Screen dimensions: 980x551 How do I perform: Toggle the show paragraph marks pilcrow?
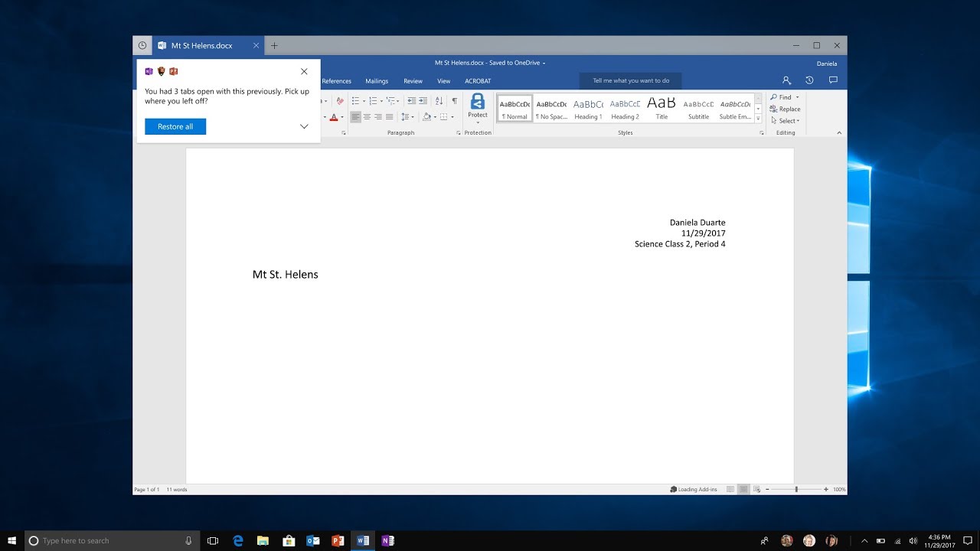[454, 101]
